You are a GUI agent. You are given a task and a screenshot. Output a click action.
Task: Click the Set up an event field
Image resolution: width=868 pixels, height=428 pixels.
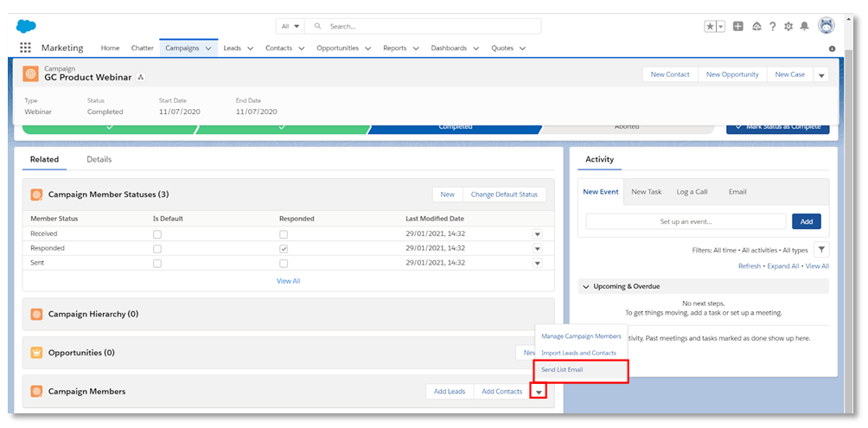686,221
